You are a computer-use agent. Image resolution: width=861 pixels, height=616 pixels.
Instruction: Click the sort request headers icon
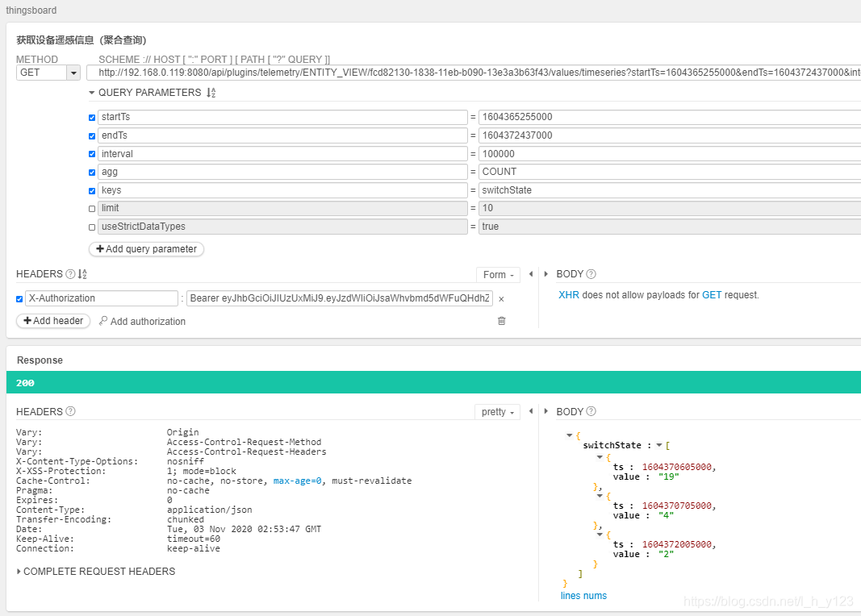coord(82,273)
